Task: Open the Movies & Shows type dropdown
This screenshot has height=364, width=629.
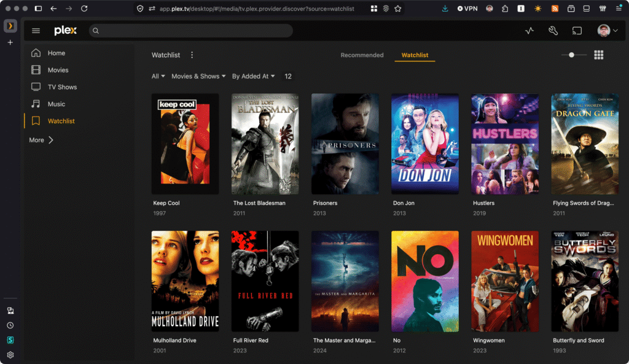Action: [x=198, y=76]
